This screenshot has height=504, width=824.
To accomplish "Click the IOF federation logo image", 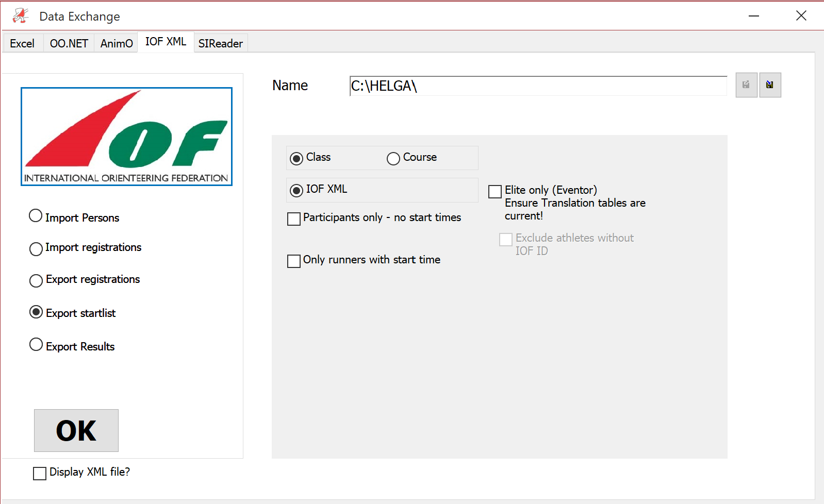I will 126,137.
